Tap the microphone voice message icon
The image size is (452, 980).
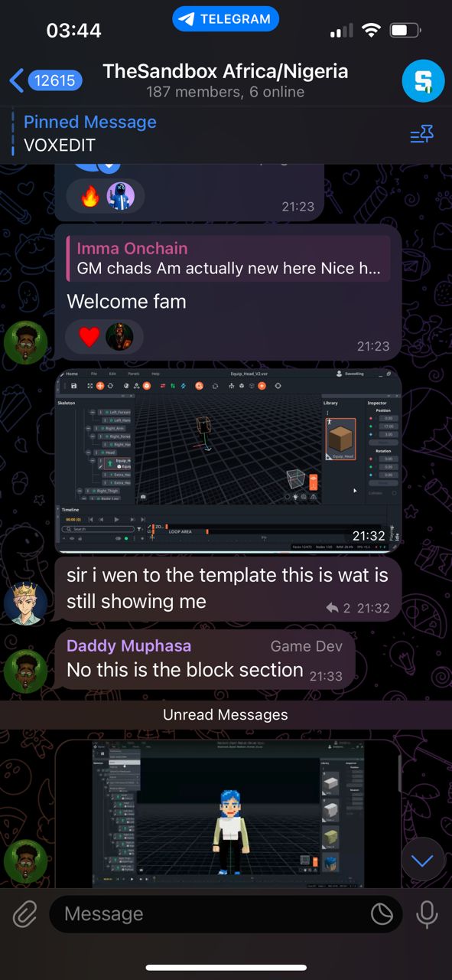coord(426,914)
